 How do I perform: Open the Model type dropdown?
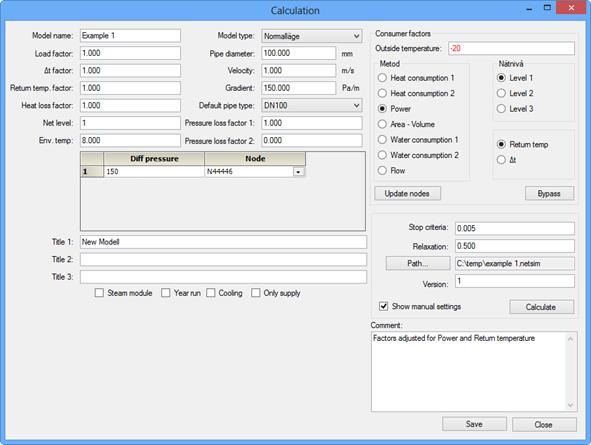312,36
